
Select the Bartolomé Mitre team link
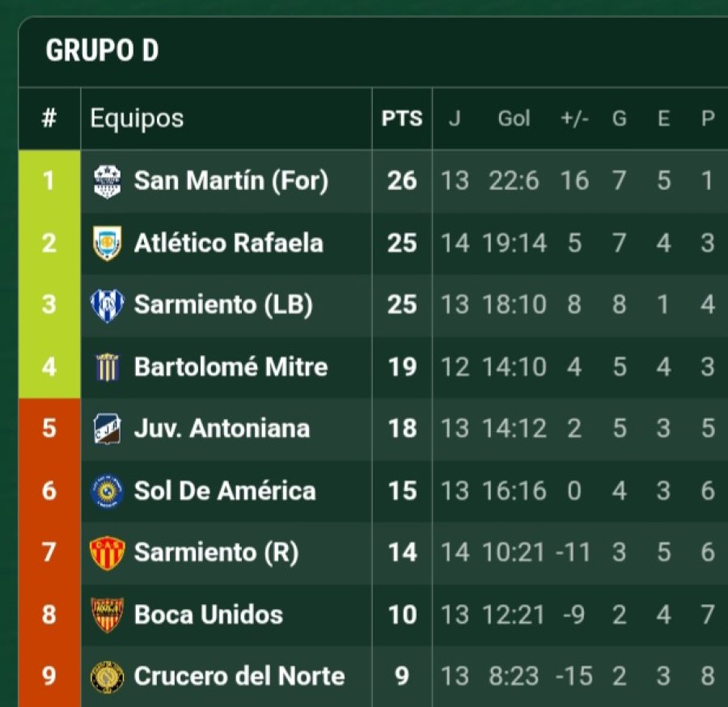231,367
